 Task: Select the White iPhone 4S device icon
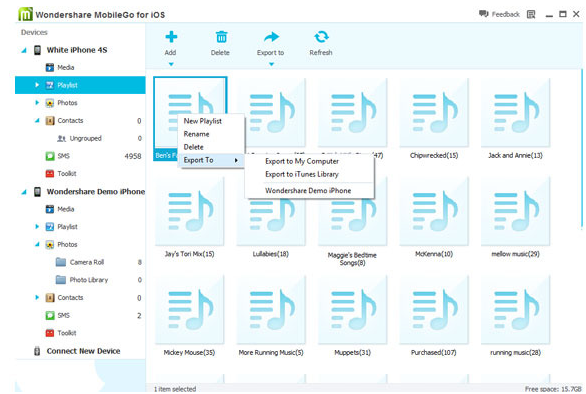(x=37, y=50)
